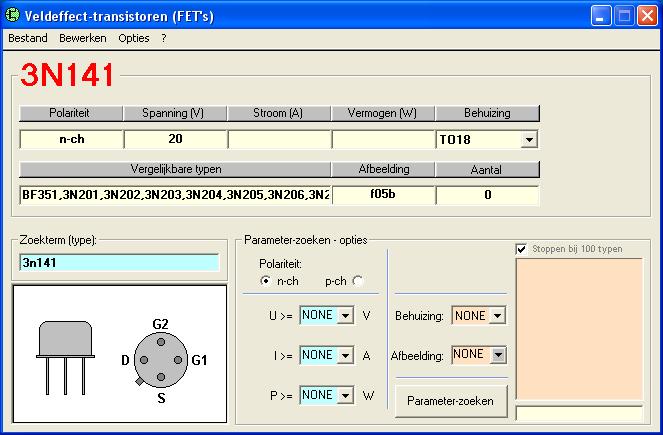Click the Vergelijkbare typen header
Viewport: 663px width, 435px height.
(x=175, y=170)
